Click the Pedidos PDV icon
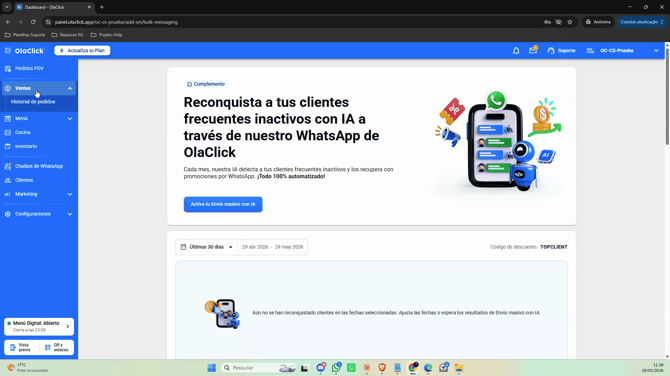This screenshot has width=670, height=376. tap(8, 68)
